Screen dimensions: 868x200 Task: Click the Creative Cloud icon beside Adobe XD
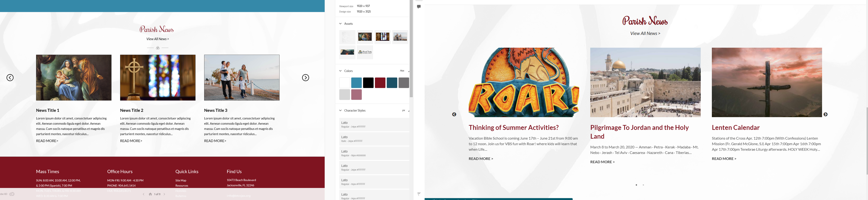point(12,194)
